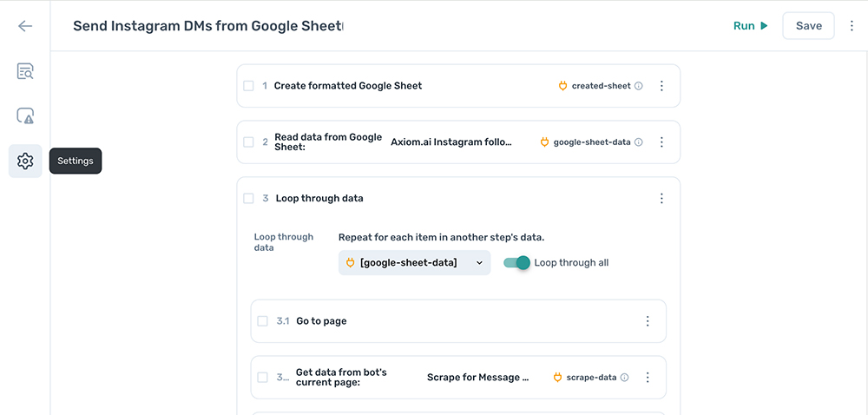Image resolution: width=868 pixels, height=415 pixels.
Task: Open Settings gear icon in sidebar
Action: pyautogui.click(x=25, y=161)
